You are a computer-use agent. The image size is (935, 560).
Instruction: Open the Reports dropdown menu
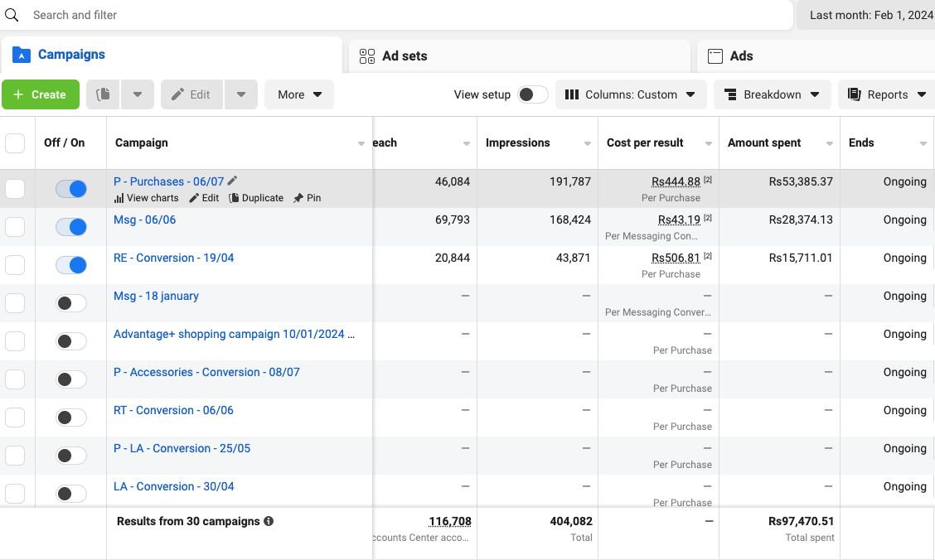[886, 94]
